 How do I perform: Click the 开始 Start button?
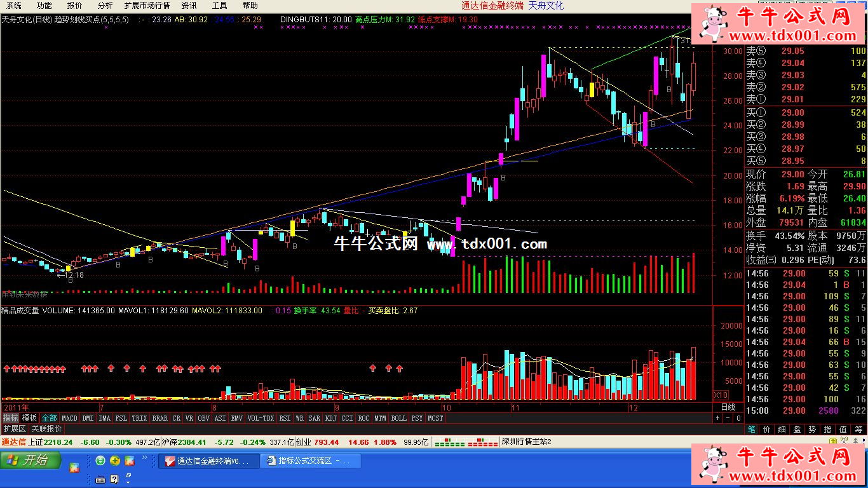[31, 461]
